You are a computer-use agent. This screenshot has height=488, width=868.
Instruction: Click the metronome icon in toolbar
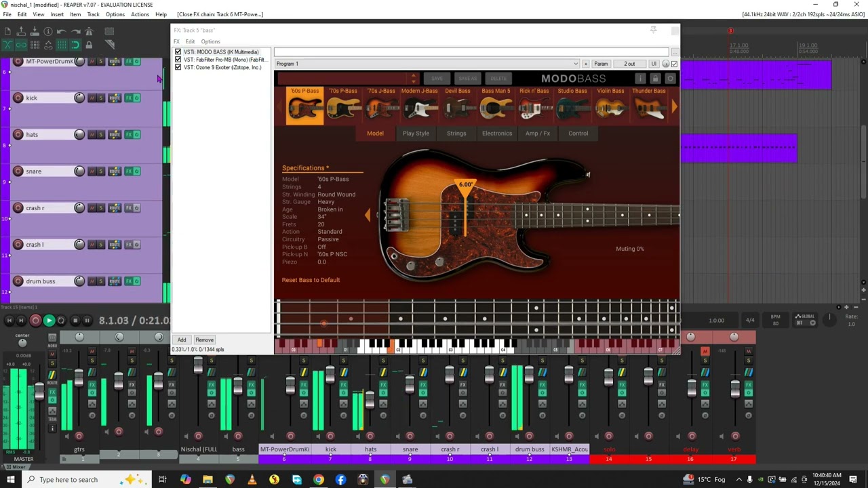[89, 31]
